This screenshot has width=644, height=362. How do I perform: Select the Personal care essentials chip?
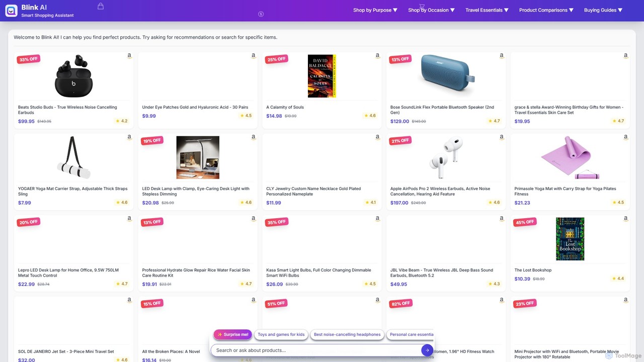(x=411, y=334)
